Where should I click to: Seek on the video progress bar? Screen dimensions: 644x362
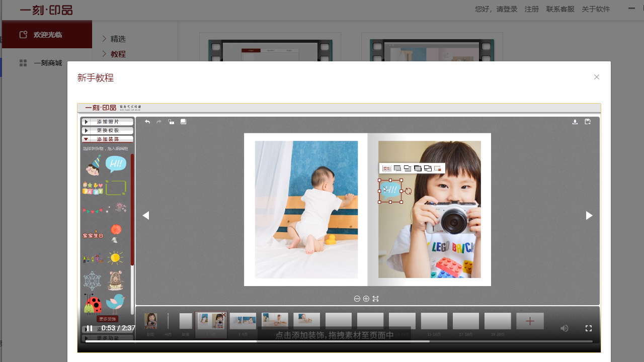[x=339, y=341]
